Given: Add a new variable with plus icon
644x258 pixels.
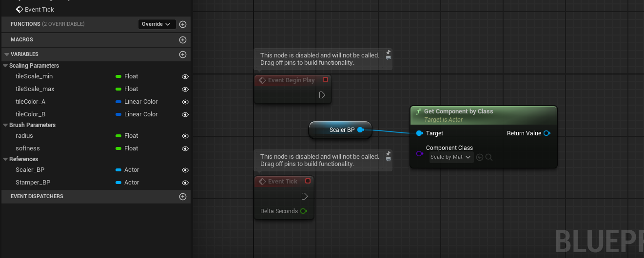Looking at the screenshot, I should (183, 55).
